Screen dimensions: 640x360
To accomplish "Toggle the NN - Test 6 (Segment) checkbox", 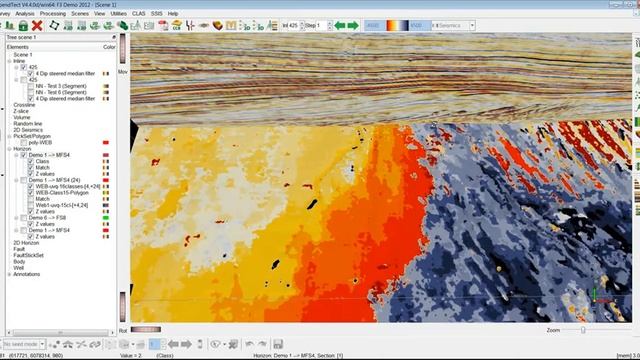I will click(31, 93).
